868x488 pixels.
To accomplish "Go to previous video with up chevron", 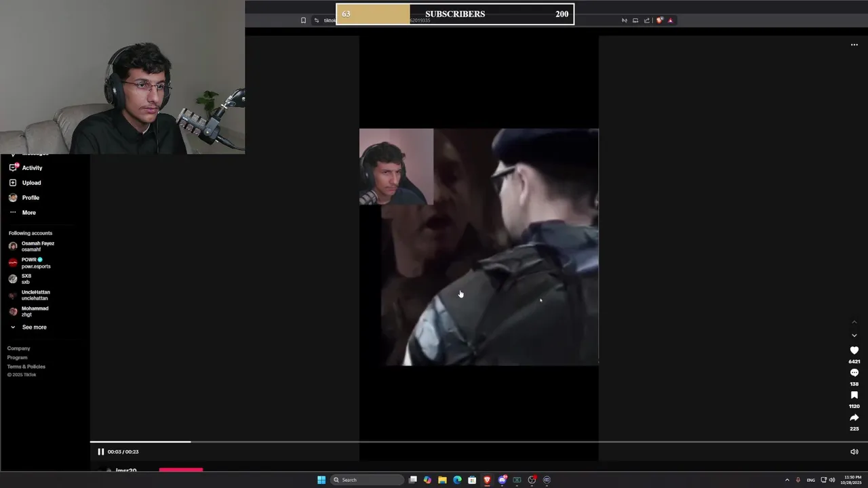I will (854, 323).
